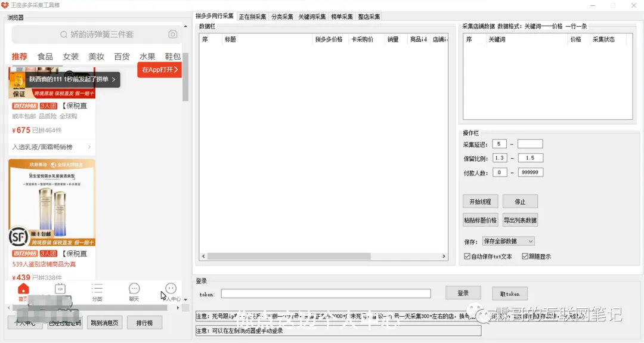Screen dimensions: 644x343
Task: Open 个人中心 face icon in bottom nav
Action: [x=171, y=289]
